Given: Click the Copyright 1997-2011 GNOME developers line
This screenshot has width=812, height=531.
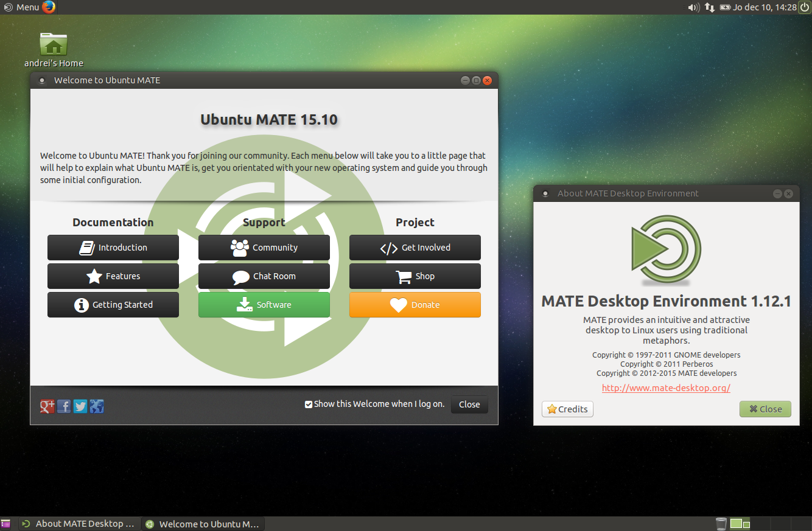Looking at the screenshot, I should pyautogui.click(x=667, y=355).
